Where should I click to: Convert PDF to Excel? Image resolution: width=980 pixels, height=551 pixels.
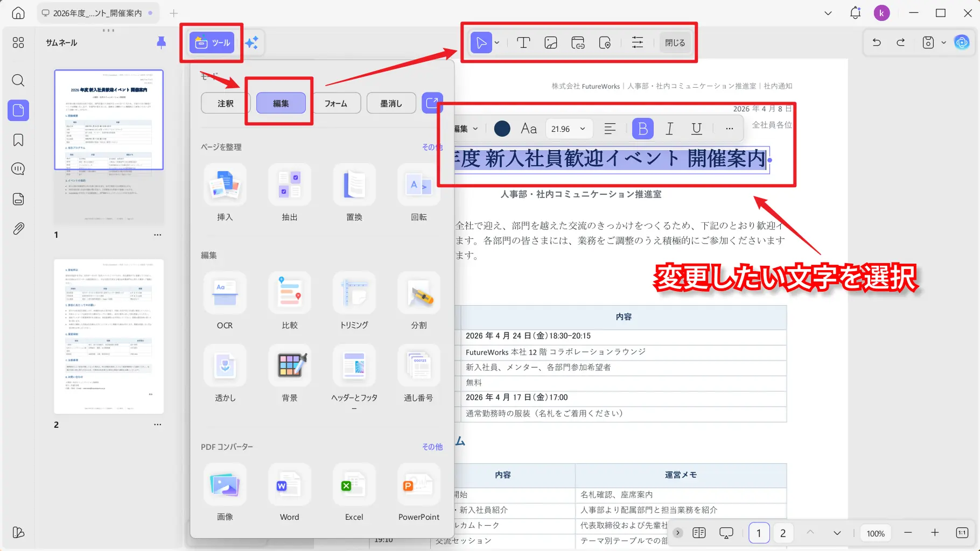354,492
